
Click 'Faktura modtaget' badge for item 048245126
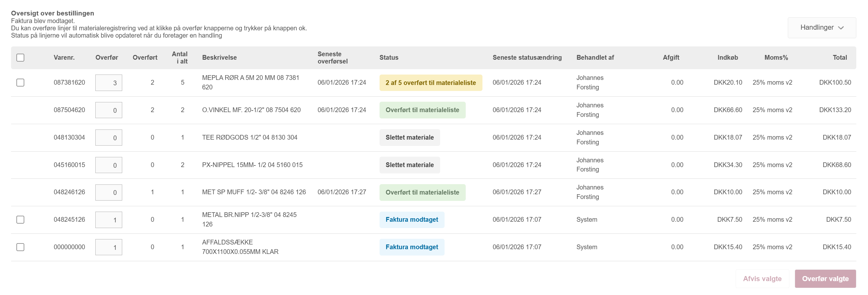point(411,220)
